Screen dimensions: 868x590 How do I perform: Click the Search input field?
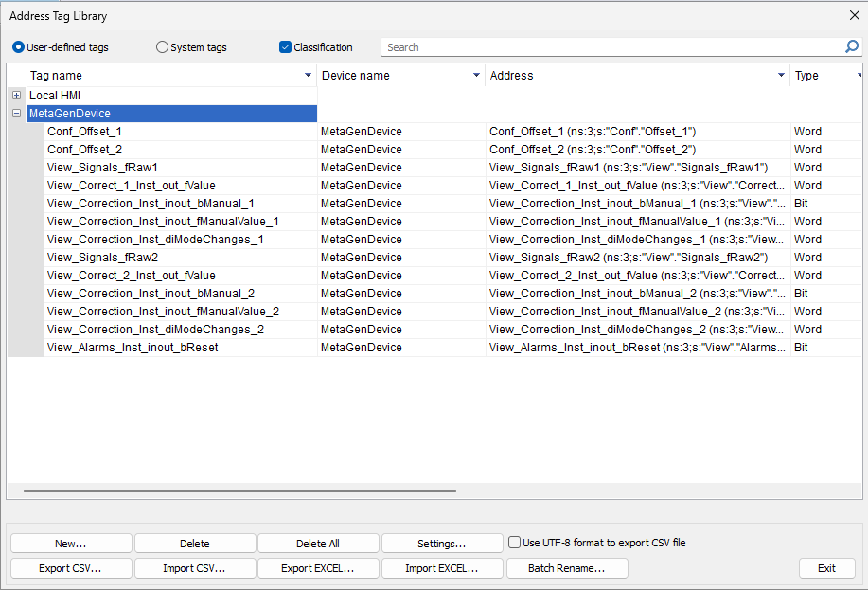(611, 47)
